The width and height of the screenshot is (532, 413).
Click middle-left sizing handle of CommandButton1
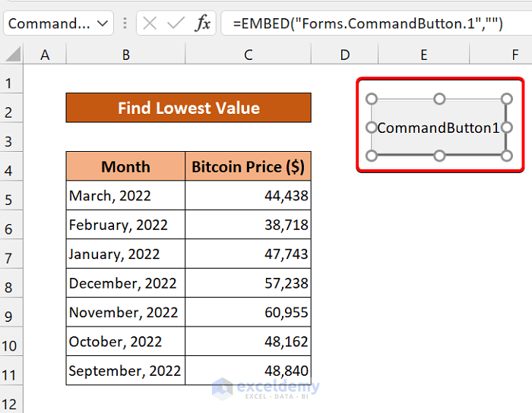coord(372,128)
